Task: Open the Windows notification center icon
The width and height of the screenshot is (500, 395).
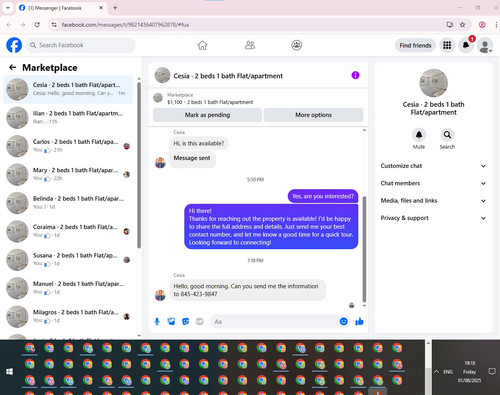Action: (492, 371)
